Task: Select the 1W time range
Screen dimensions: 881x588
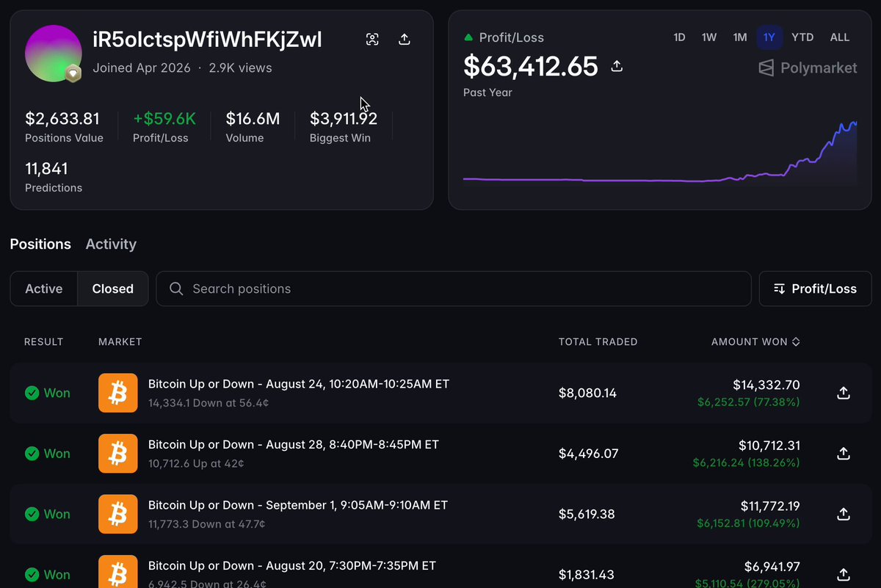Action: (709, 37)
